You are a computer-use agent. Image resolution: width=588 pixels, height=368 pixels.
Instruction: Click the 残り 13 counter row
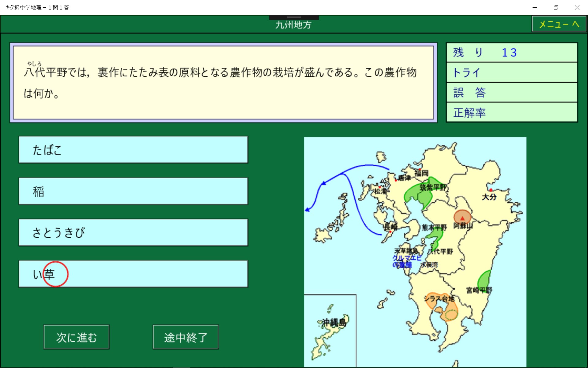(512, 52)
